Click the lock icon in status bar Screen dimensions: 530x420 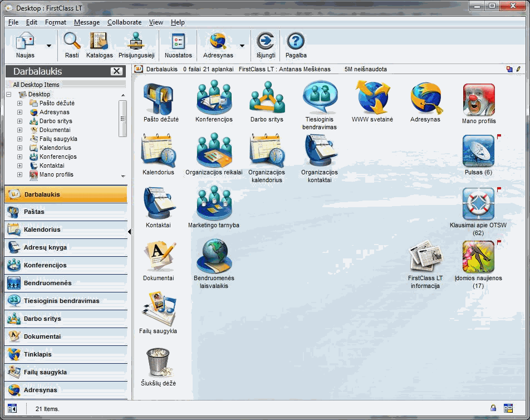[493, 408]
